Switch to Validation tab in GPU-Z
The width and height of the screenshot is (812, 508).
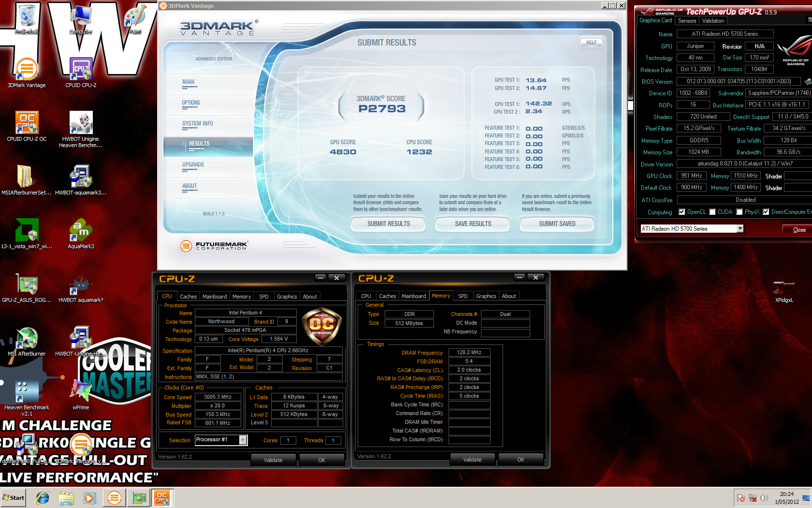click(x=713, y=21)
